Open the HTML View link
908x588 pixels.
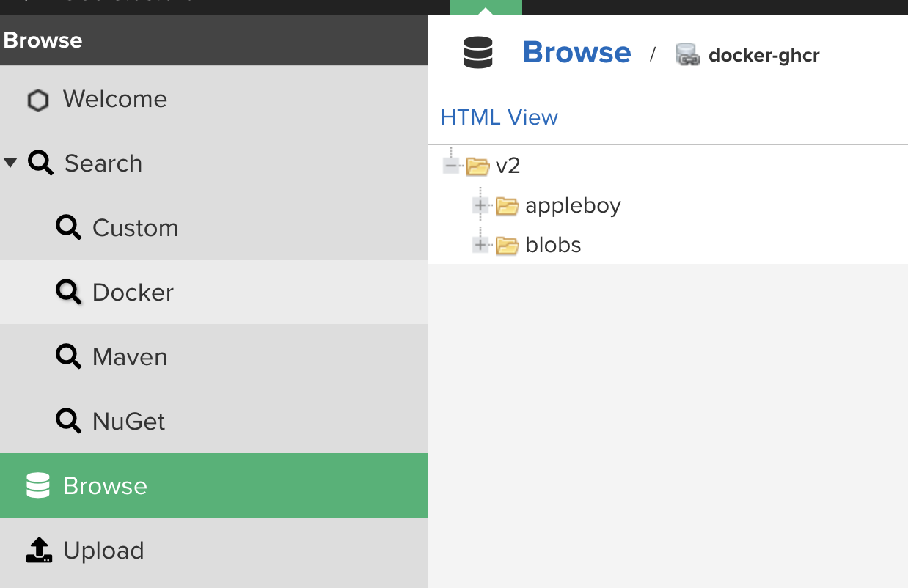[x=499, y=117]
